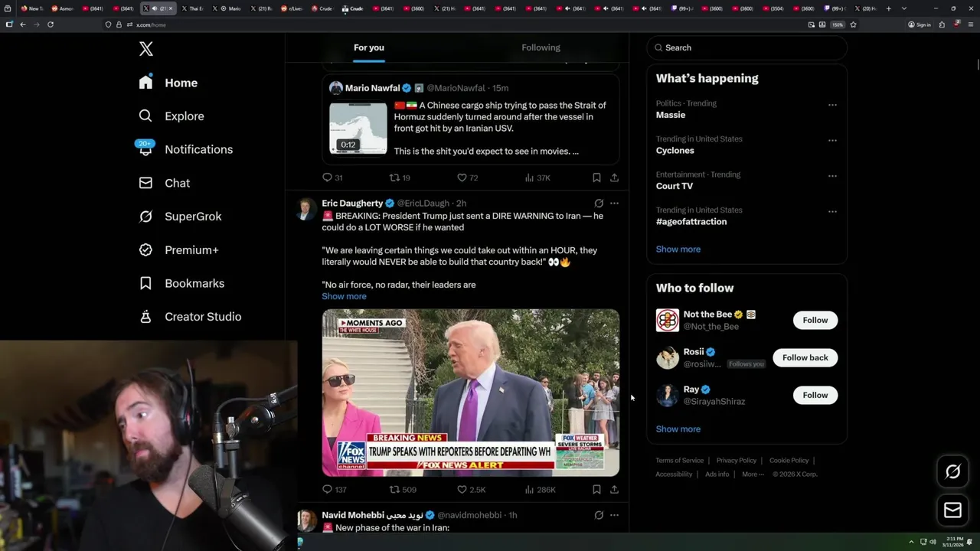Screen dimensions: 980x551
Task: Switch to the For you tab
Action: [x=368, y=47]
